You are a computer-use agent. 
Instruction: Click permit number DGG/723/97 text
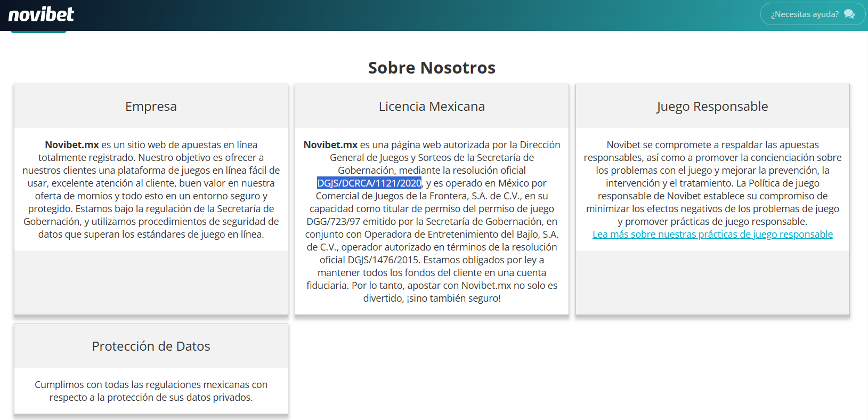333,222
